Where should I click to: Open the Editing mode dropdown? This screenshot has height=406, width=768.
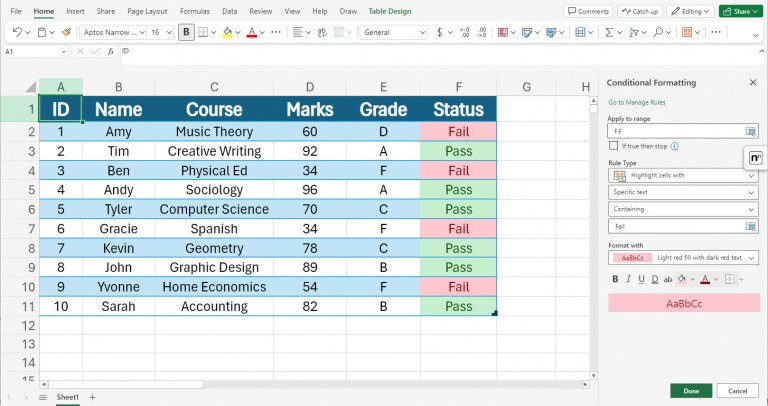(x=690, y=11)
